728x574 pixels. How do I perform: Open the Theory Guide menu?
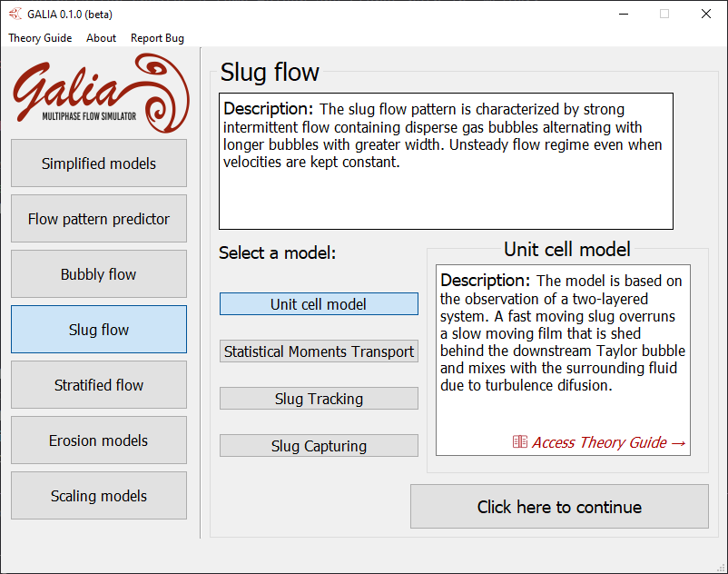40,38
